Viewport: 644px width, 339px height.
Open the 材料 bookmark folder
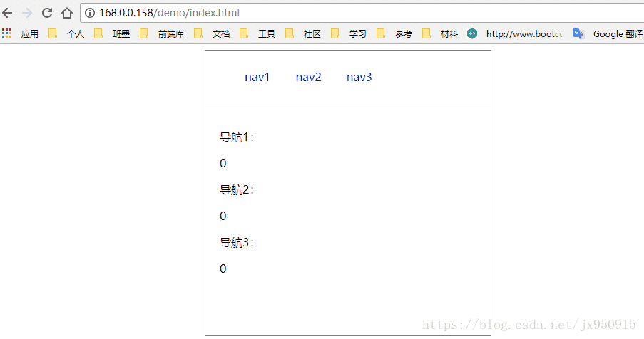coord(440,33)
